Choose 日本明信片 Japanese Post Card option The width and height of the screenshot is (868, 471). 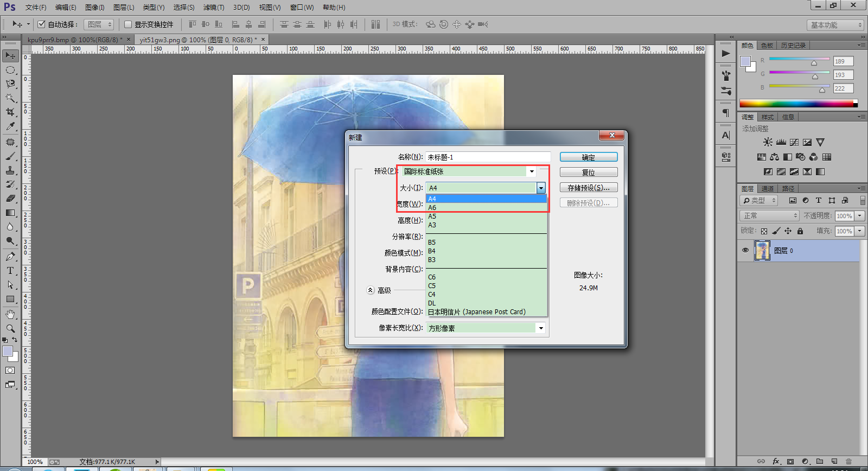(x=487, y=312)
